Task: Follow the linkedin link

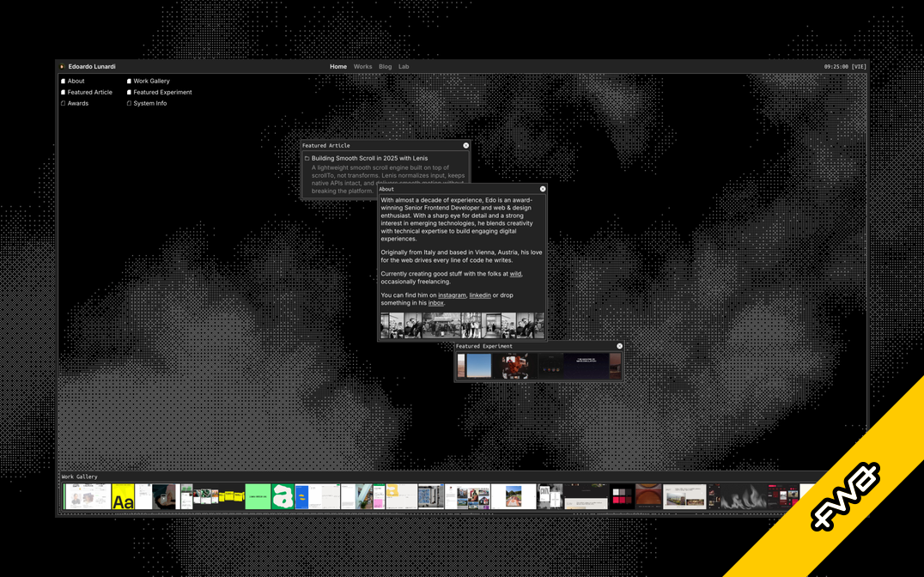Action: tap(480, 295)
